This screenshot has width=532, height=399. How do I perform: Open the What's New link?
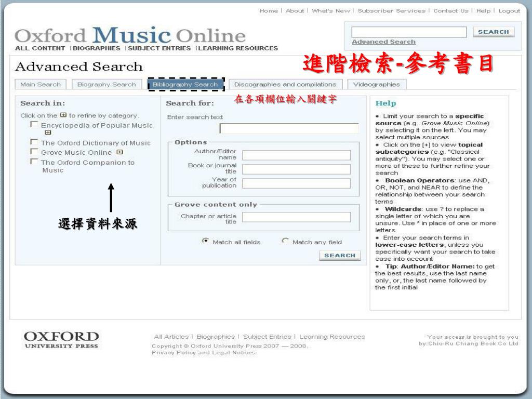tap(331, 11)
